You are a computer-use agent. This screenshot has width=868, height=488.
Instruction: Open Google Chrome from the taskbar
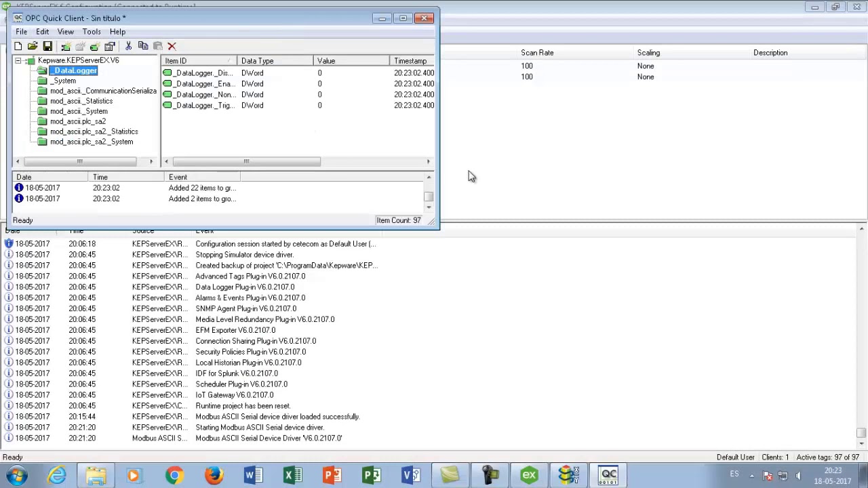(174, 475)
